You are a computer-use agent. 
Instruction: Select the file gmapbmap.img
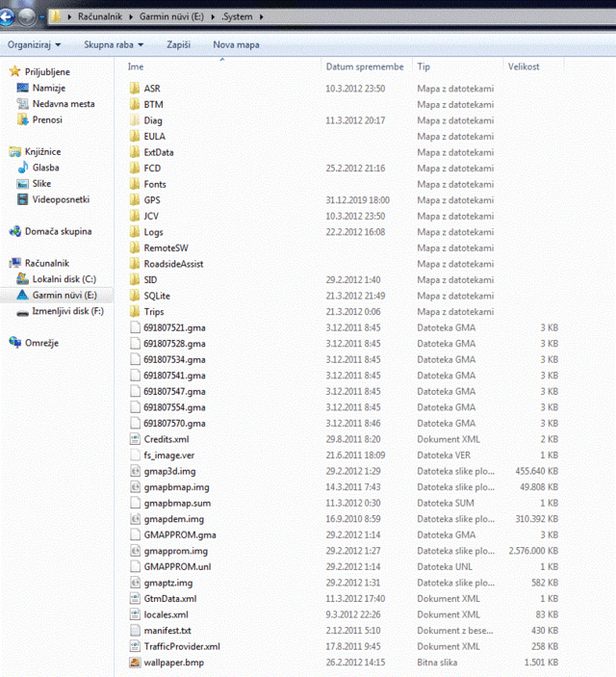pyautogui.click(x=176, y=487)
